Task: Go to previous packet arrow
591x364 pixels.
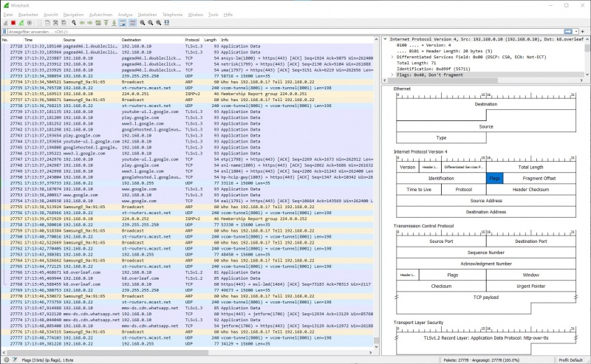Action: tap(82, 23)
